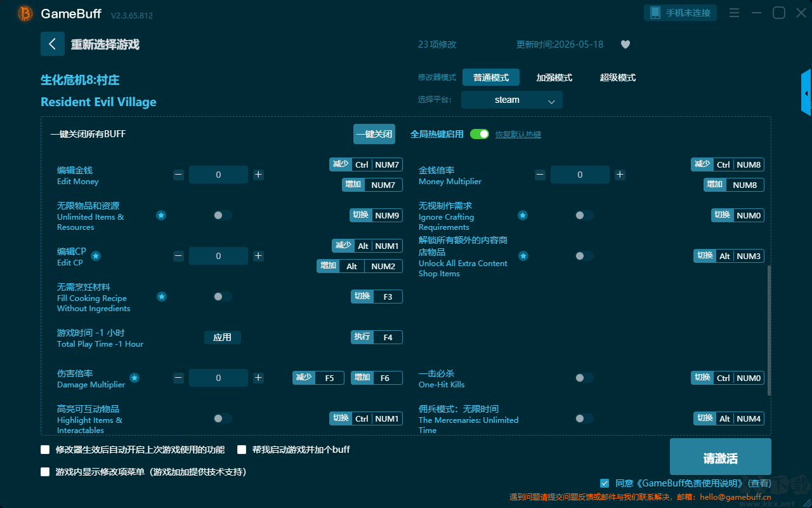The width and height of the screenshot is (812, 508).
Task: Click the Edit Money value input field
Action: pyautogui.click(x=218, y=175)
